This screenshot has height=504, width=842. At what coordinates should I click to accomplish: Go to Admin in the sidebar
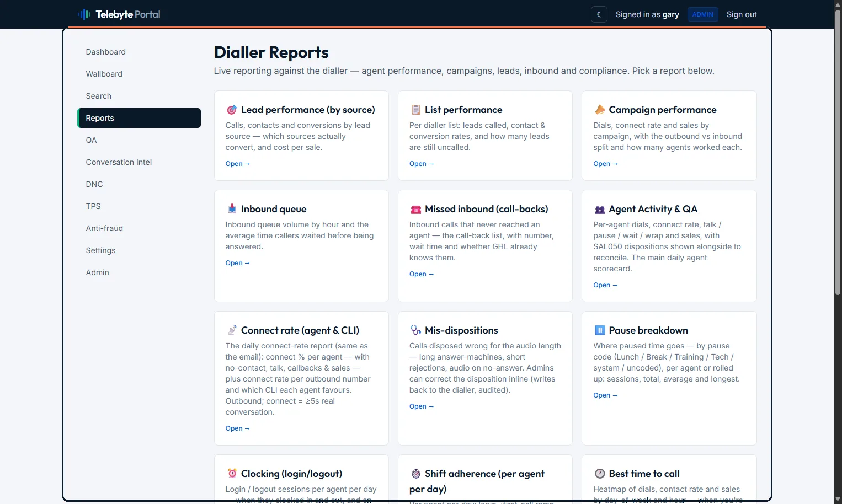[x=139, y=272]
